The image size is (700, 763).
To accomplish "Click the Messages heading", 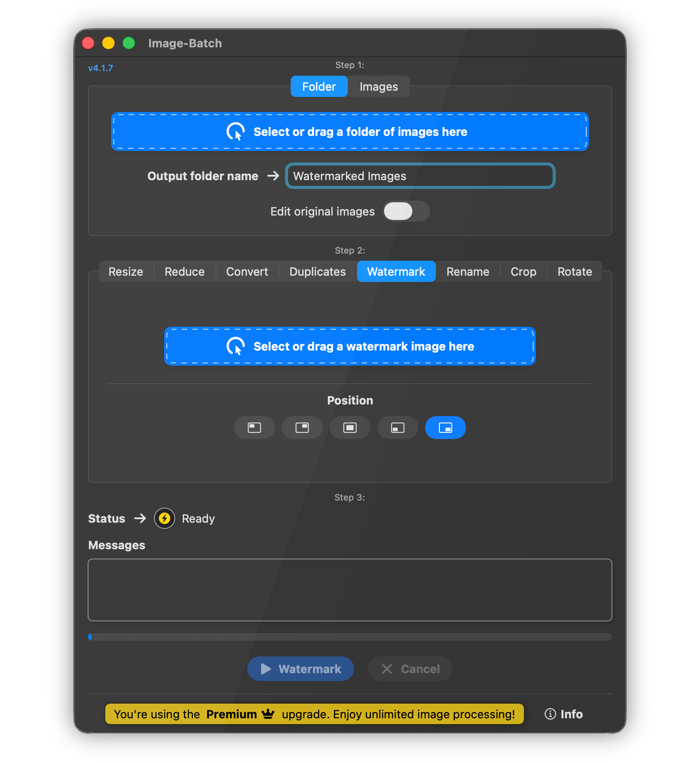I will point(117,545).
